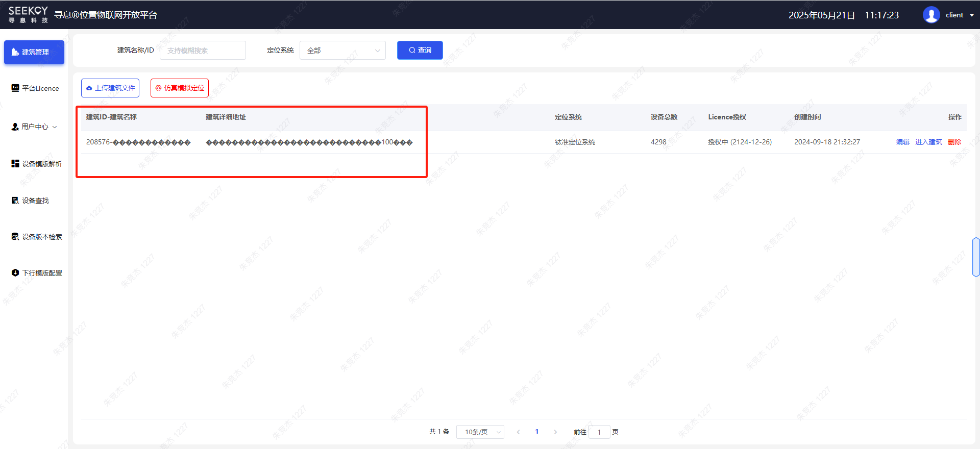Open the 10条/页 page size dropdown
Image resolution: width=980 pixels, height=449 pixels.
[x=480, y=432]
